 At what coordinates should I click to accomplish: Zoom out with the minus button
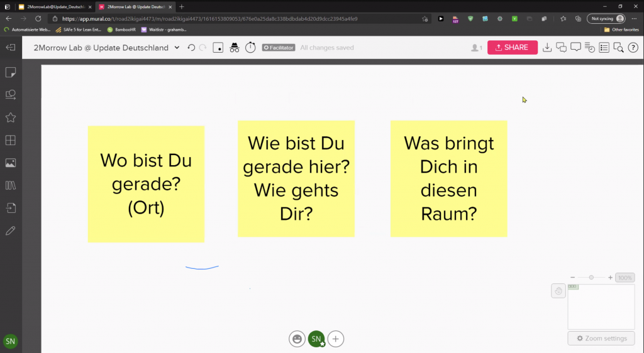[x=572, y=278]
